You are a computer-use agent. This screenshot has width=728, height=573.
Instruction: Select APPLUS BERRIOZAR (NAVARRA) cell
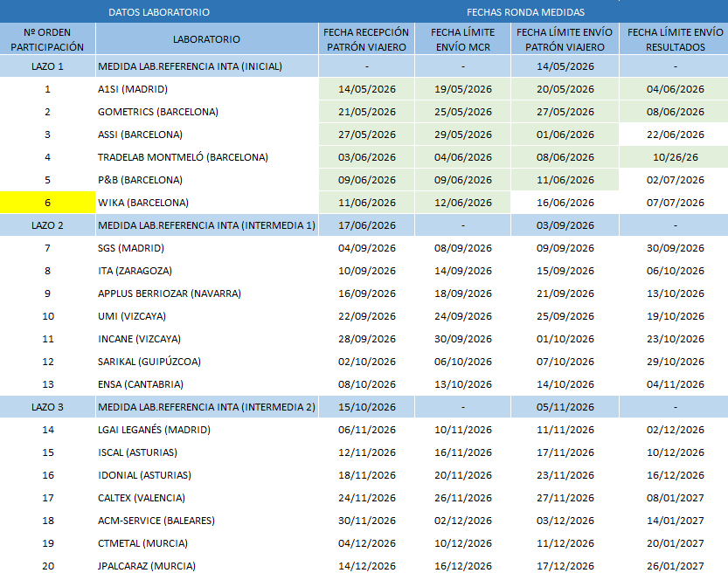click(x=206, y=293)
